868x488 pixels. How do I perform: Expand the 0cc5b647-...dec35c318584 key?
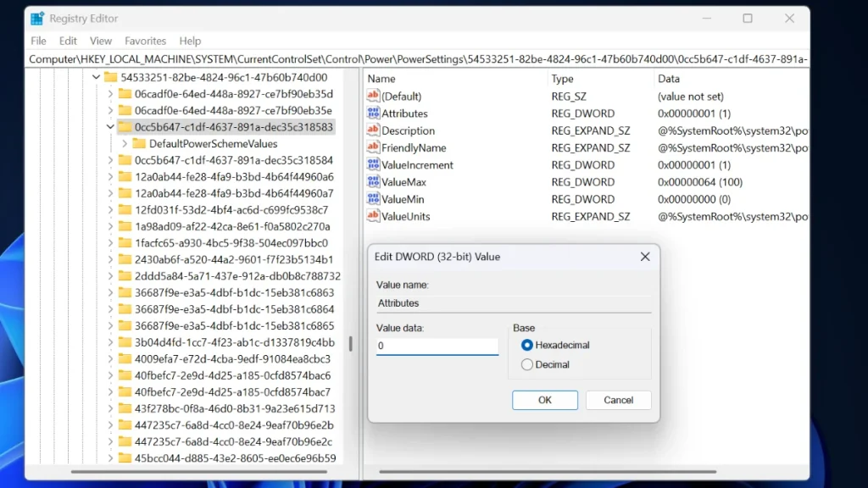coord(110,160)
